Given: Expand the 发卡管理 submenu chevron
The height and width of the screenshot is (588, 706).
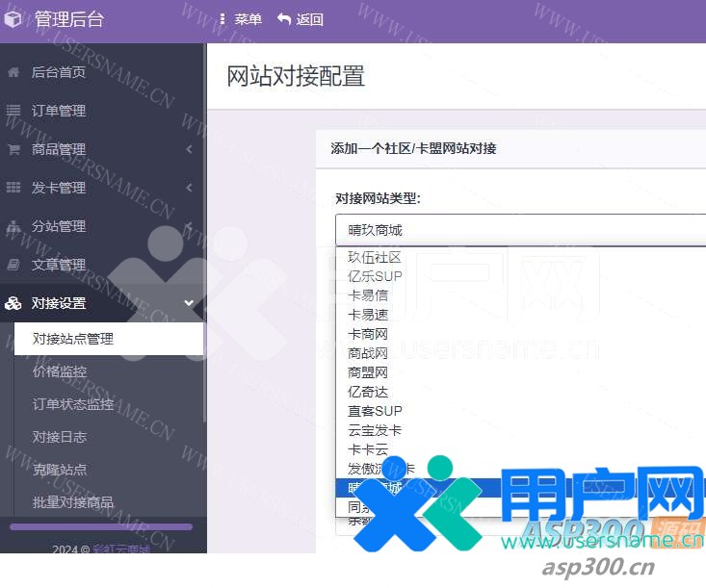Looking at the screenshot, I should 189,187.
